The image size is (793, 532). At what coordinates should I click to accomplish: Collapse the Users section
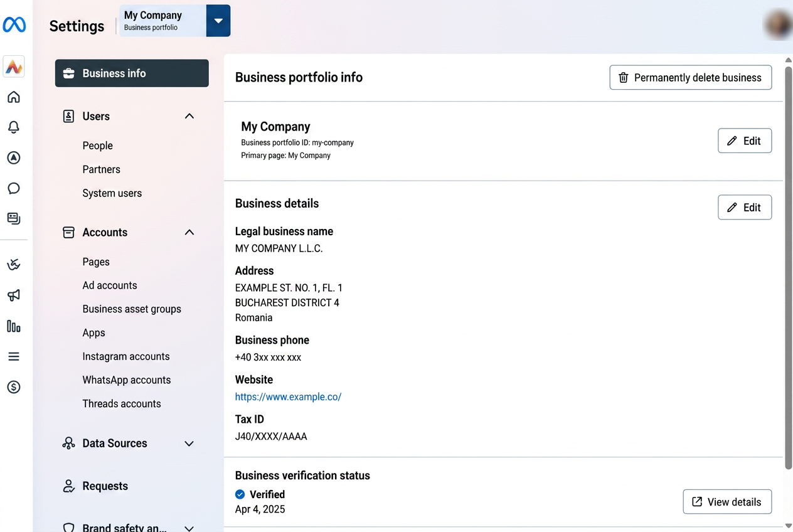[x=189, y=116]
